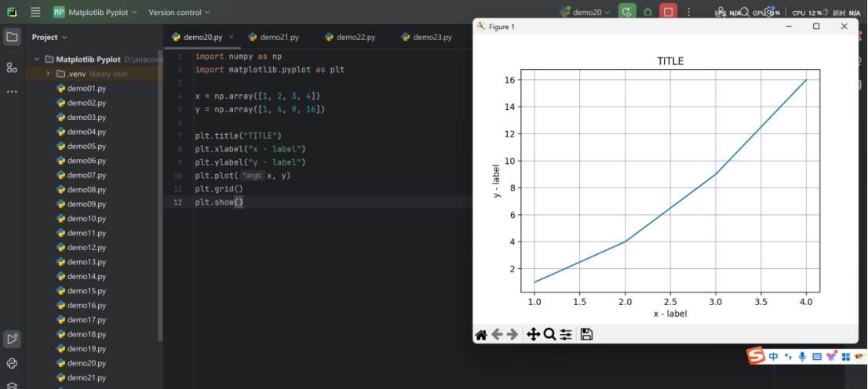The width and height of the screenshot is (868, 389).
Task: Go forward to next plot view arrow
Action: click(512, 334)
